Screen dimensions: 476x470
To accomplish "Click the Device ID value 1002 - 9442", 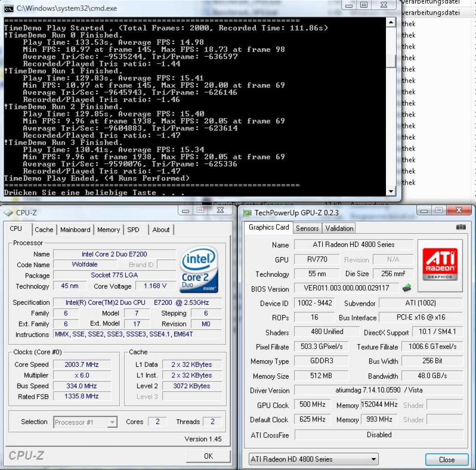I will [315, 303].
